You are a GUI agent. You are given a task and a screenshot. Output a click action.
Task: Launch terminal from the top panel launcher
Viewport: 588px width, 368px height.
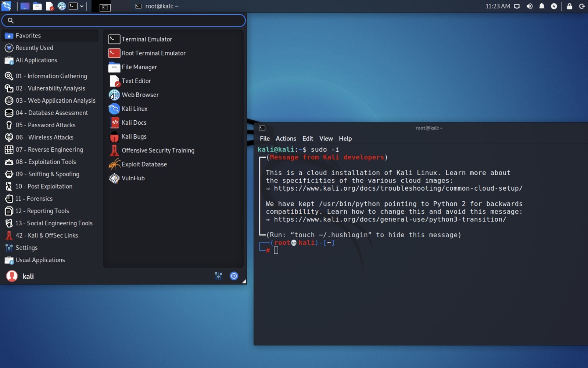click(x=73, y=6)
